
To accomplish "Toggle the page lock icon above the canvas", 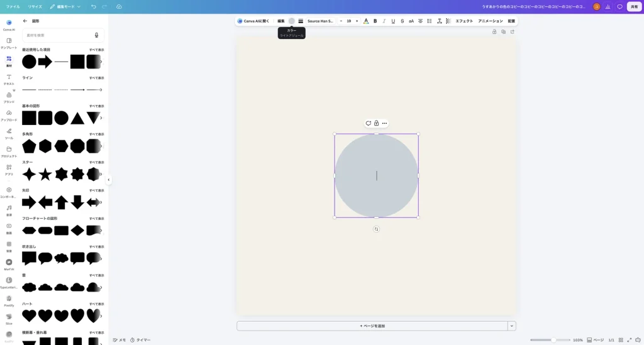I will (494, 31).
